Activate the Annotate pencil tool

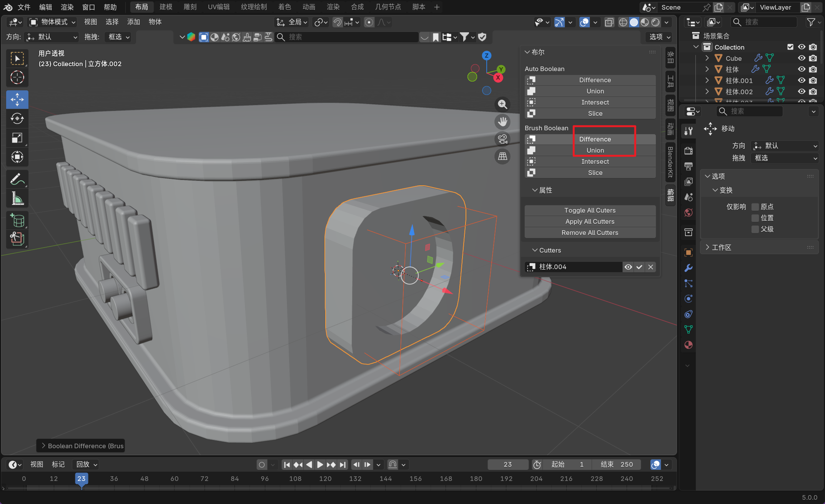coord(17,179)
